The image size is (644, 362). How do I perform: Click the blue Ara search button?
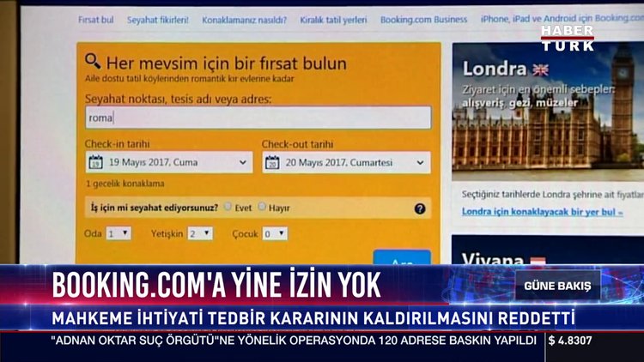402,257
